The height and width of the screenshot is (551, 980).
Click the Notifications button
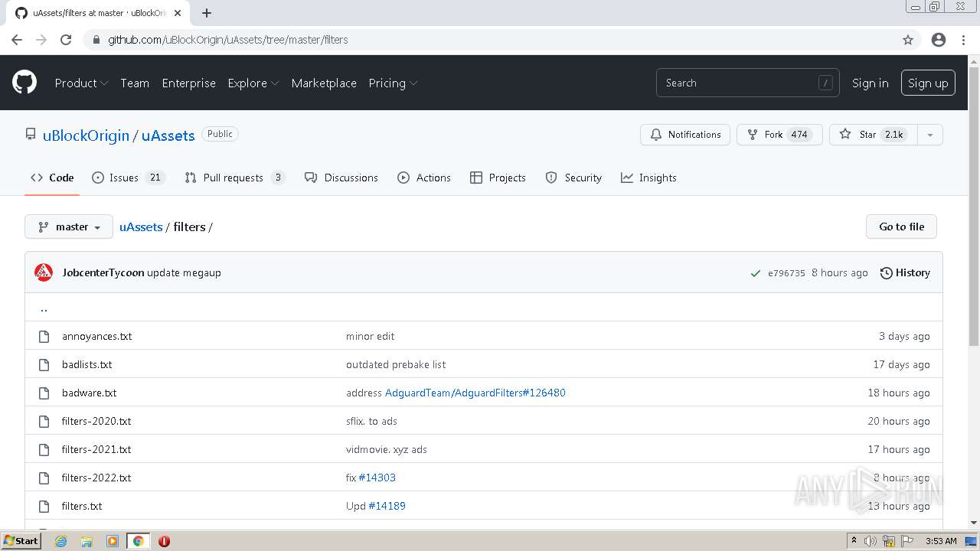[x=685, y=135]
